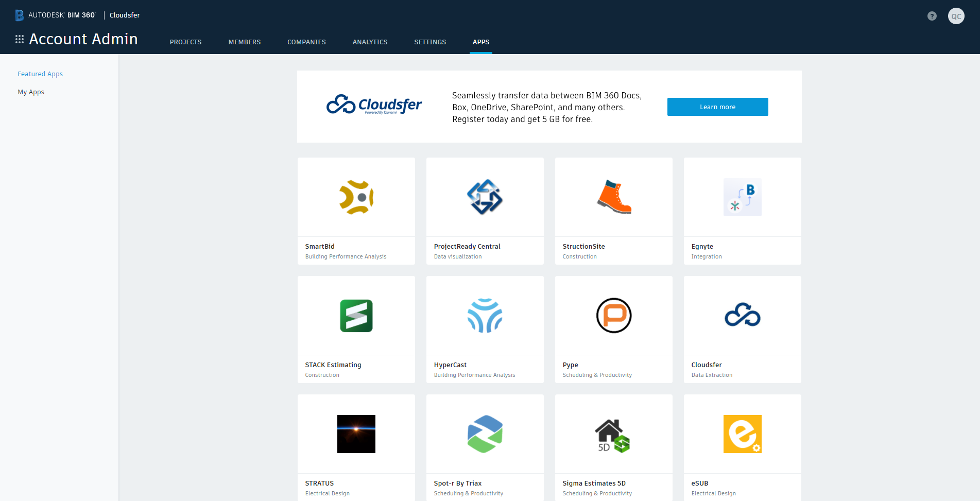The image size is (980, 501).
Task: Go to the Projects tab
Action: 186,42
